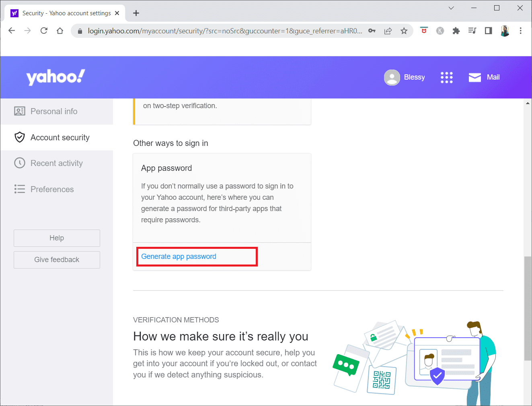Open the Preferences sidebar item

coord(52,189)
